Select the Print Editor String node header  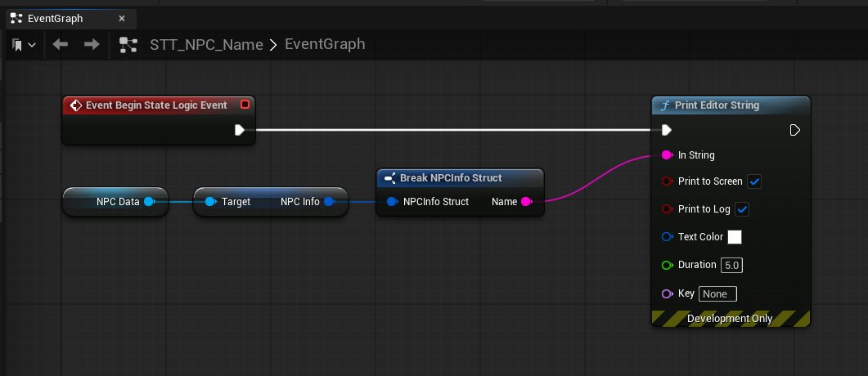731,105
